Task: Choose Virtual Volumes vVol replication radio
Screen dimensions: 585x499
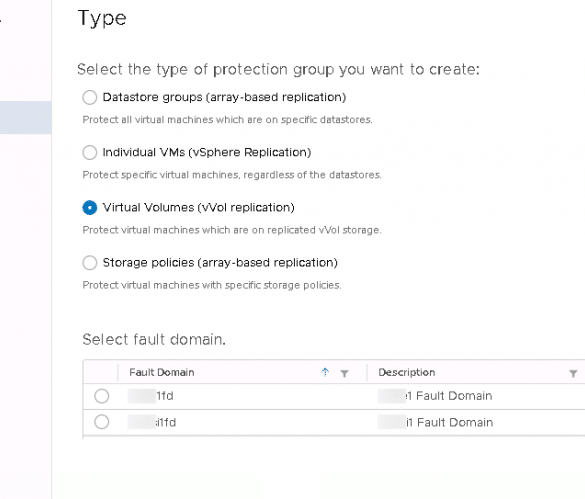Action: [90, 208]
